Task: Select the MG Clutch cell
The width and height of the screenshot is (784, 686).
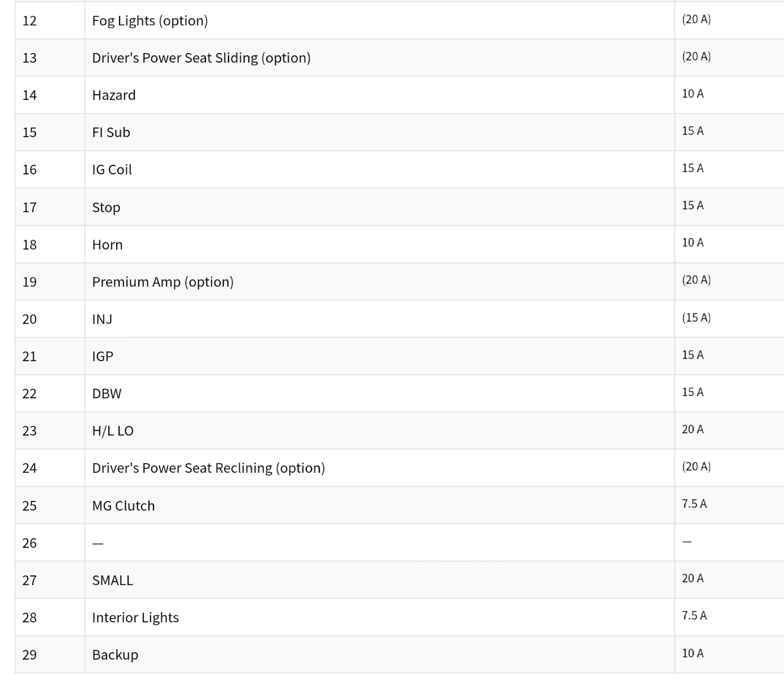Action: tap(124, 506)
